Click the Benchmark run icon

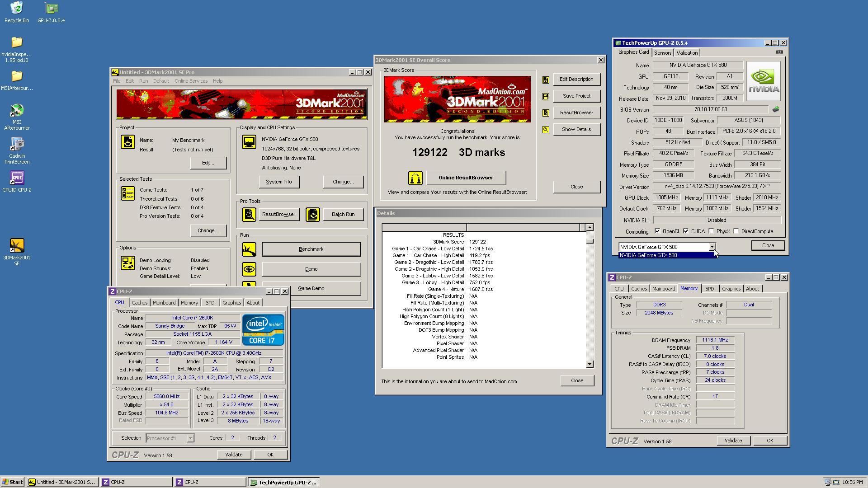tap(249, 249)
